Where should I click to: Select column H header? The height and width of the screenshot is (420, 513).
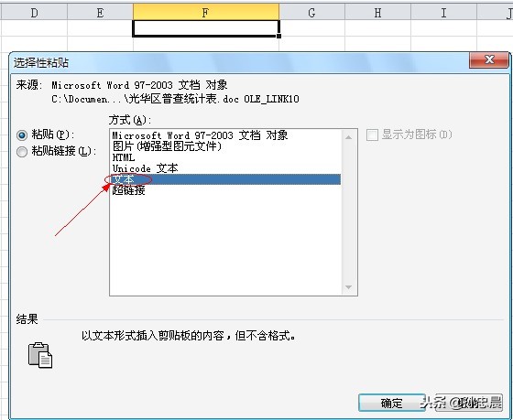tap(377, 13)
